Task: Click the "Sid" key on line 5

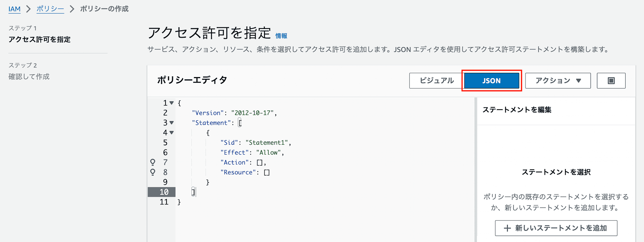Action: [x=229, y=143]
